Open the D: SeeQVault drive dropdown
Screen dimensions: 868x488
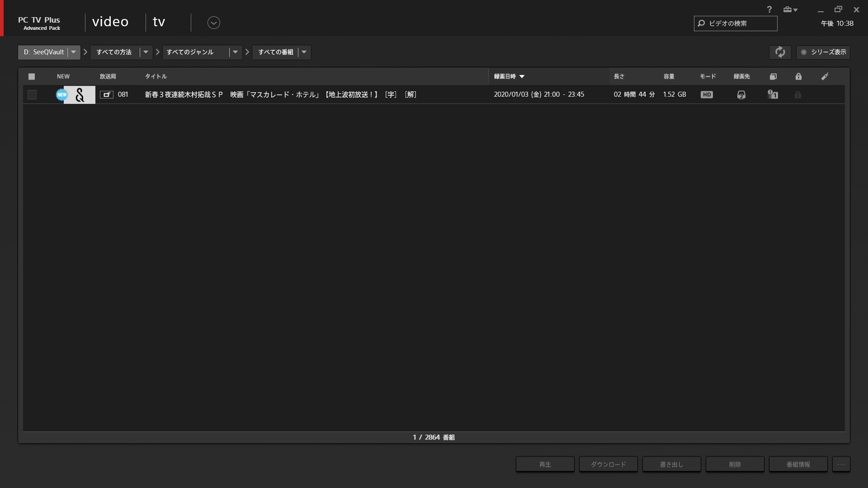(x=74, y=52)
